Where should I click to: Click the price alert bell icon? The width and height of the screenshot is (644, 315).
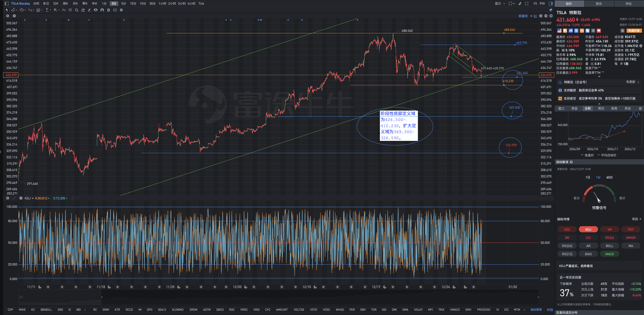(x=623, y=31)
